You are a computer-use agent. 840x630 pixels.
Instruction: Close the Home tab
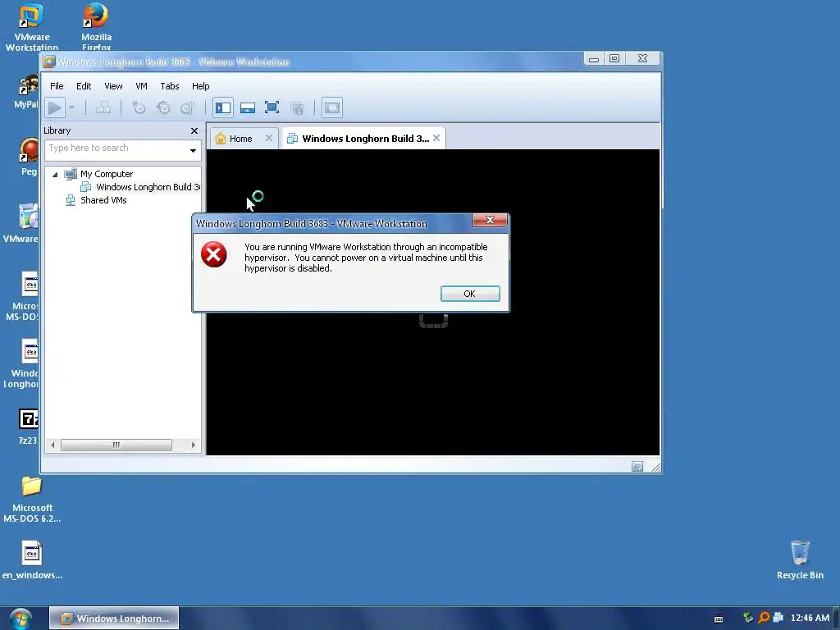[269, 138]
